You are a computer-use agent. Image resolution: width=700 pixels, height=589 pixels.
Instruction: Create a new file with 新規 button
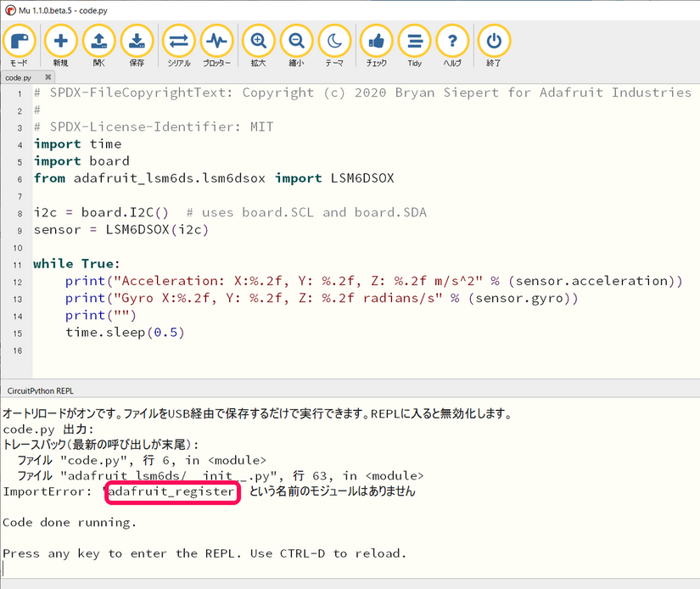[60, 42]
